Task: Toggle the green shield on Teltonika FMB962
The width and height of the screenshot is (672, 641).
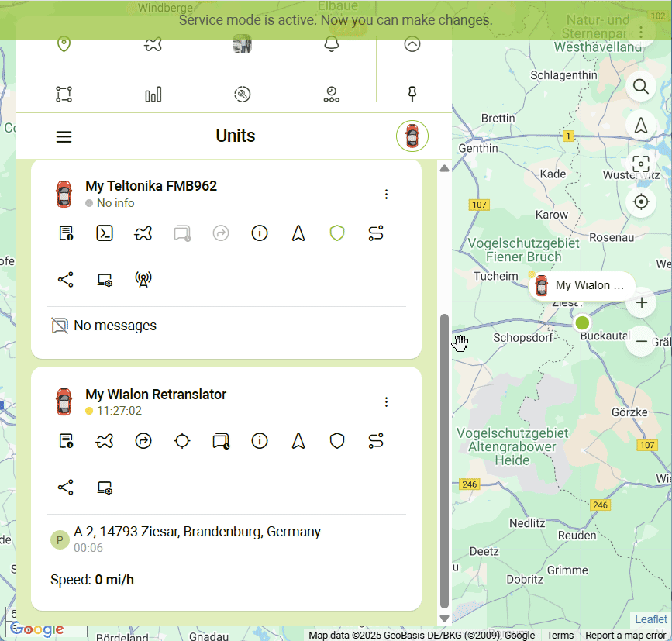Action: [337, 233]
